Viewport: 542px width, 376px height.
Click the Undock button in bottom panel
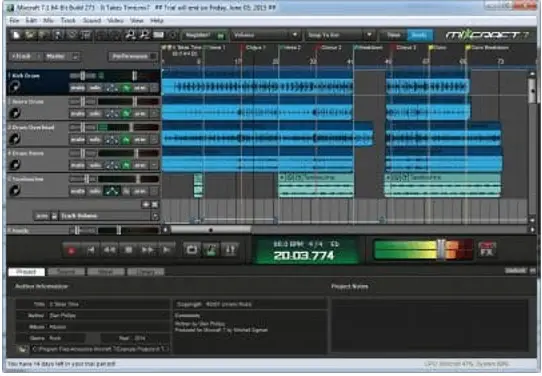515,271
